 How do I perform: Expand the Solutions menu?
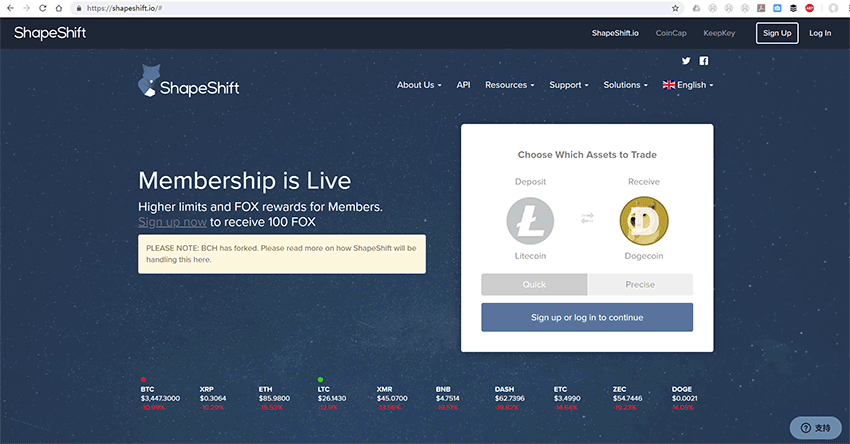click(626, 85)
